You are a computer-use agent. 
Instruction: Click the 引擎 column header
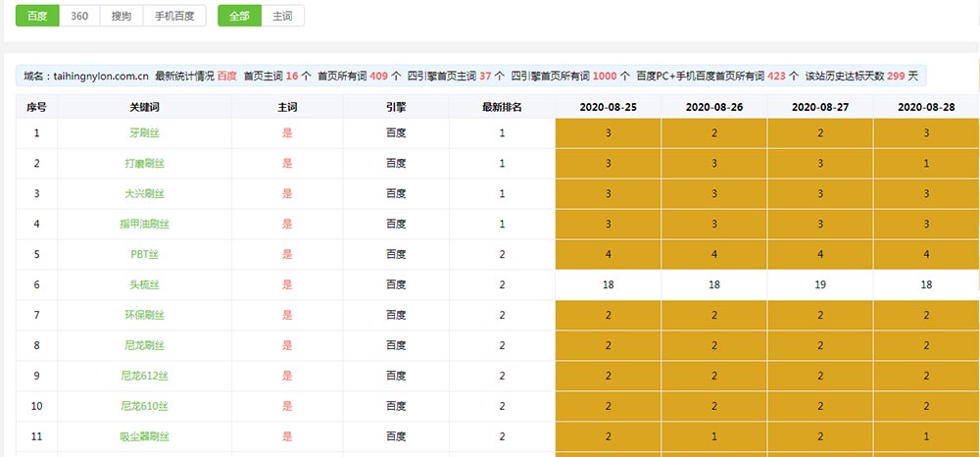396,106
